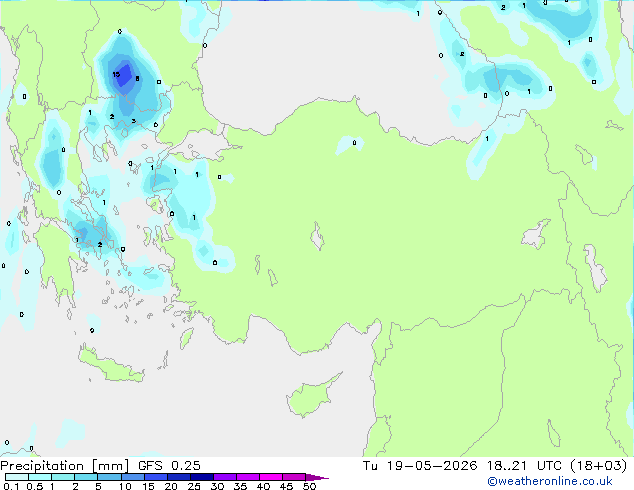
Task: Click the 5–10 mm legend swatch
Action: click(x=109, y=477)
